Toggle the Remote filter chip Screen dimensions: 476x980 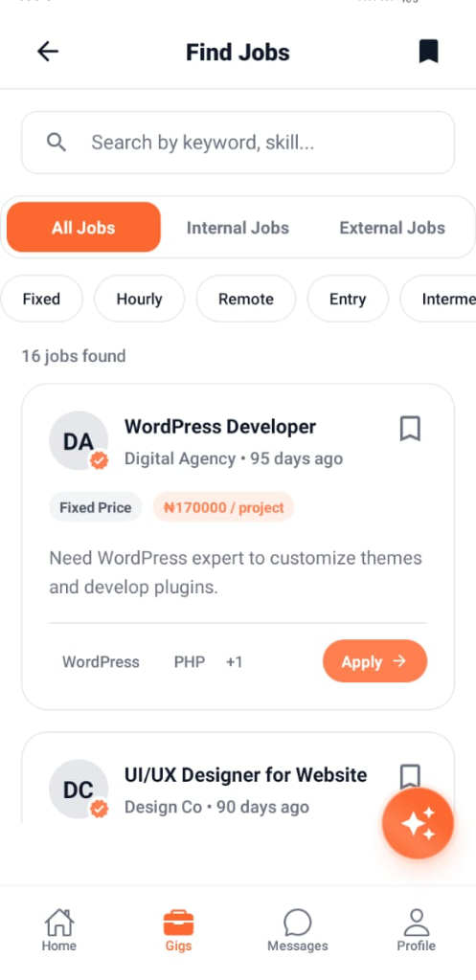click(246, 299)
